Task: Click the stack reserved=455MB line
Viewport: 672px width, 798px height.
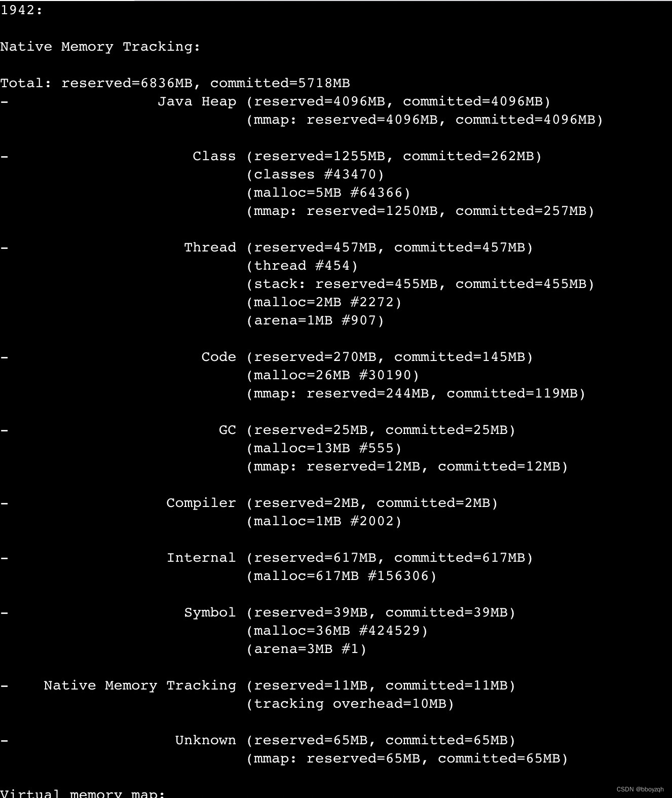Action: 421,284
